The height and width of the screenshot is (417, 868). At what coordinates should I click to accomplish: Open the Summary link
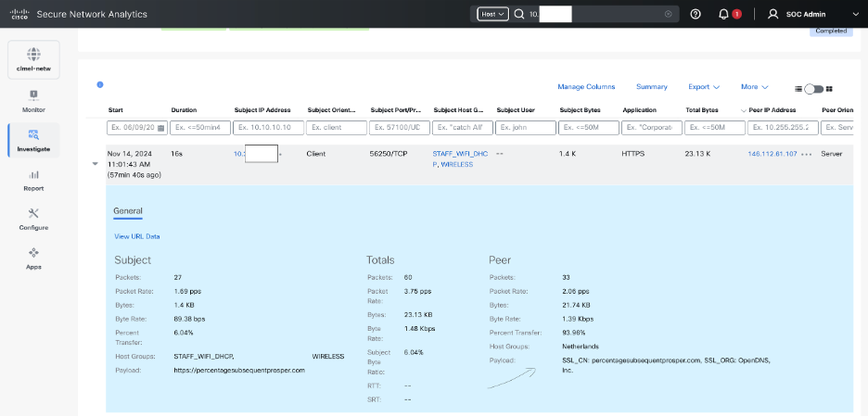651,87
